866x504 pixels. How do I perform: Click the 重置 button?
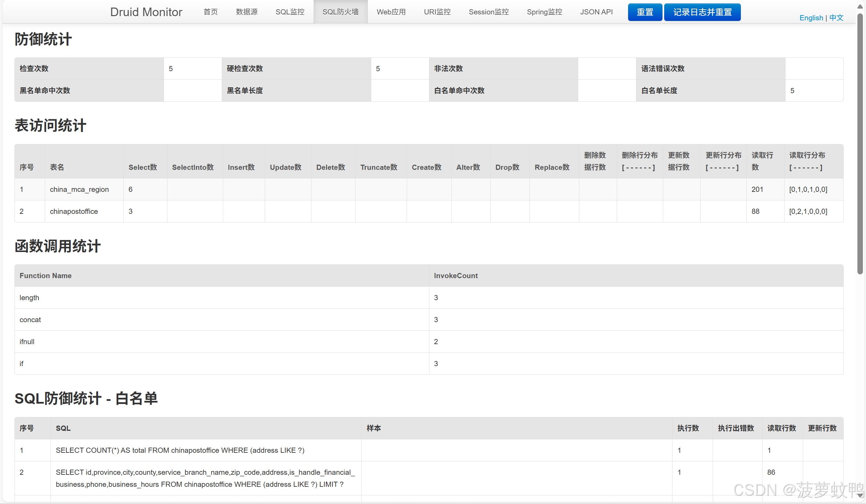pos(645,12)
